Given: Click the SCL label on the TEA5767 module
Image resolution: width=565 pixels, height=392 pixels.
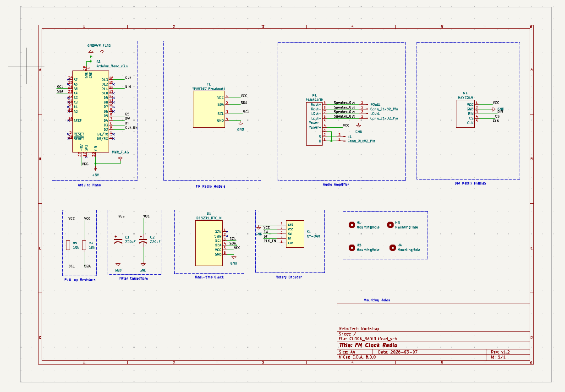Looking at the screenshot, I should click(246, 112).
